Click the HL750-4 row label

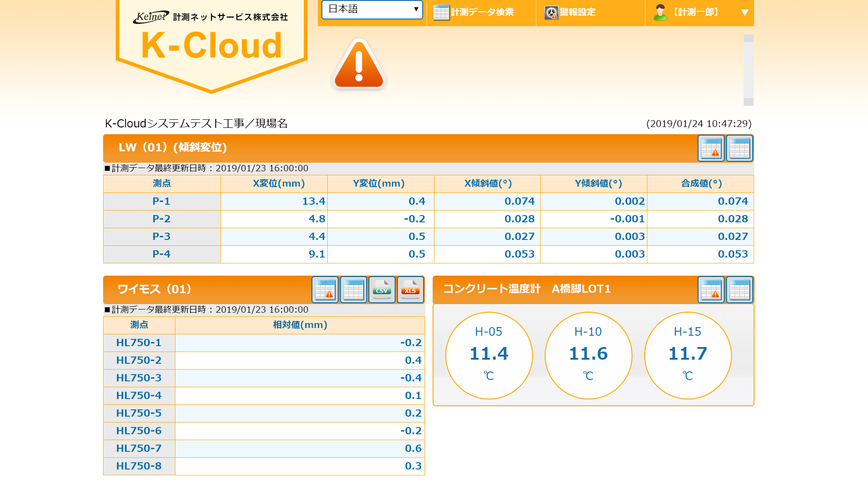pos(139,396)
